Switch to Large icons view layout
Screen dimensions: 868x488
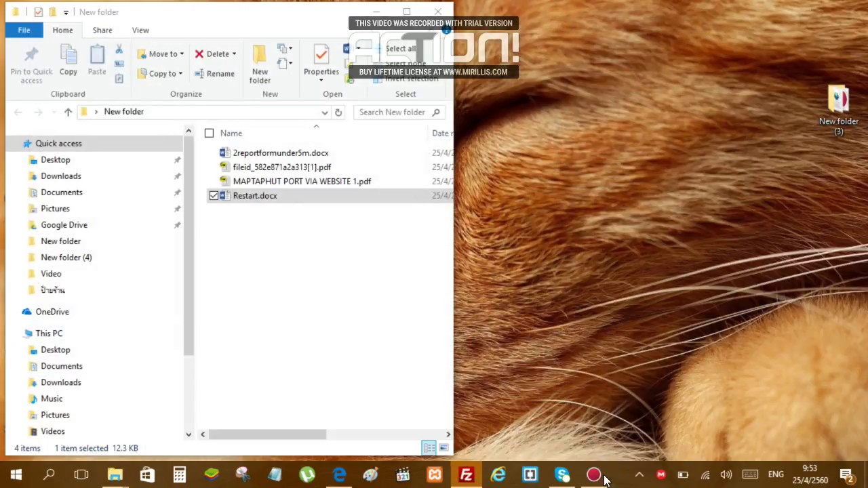443,448
